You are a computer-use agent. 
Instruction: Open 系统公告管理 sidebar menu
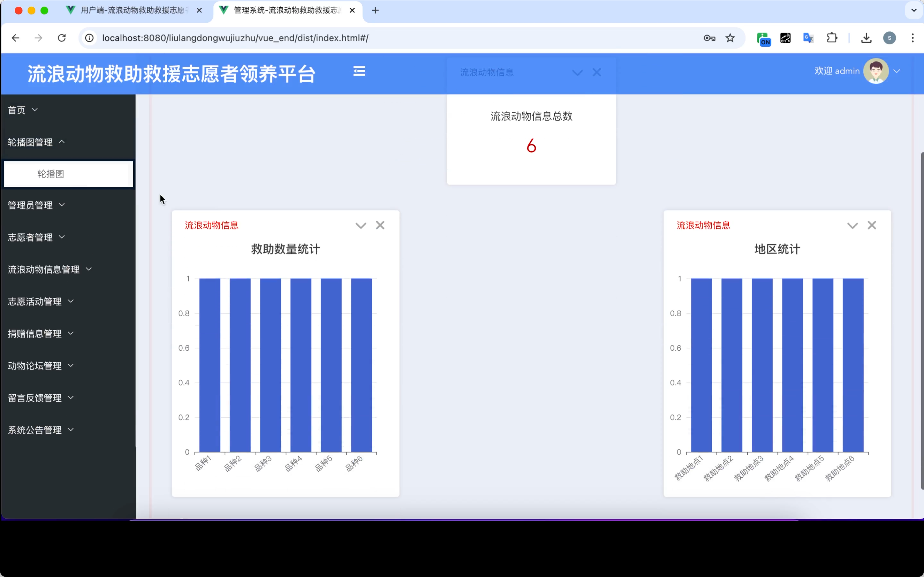(40, 430)
